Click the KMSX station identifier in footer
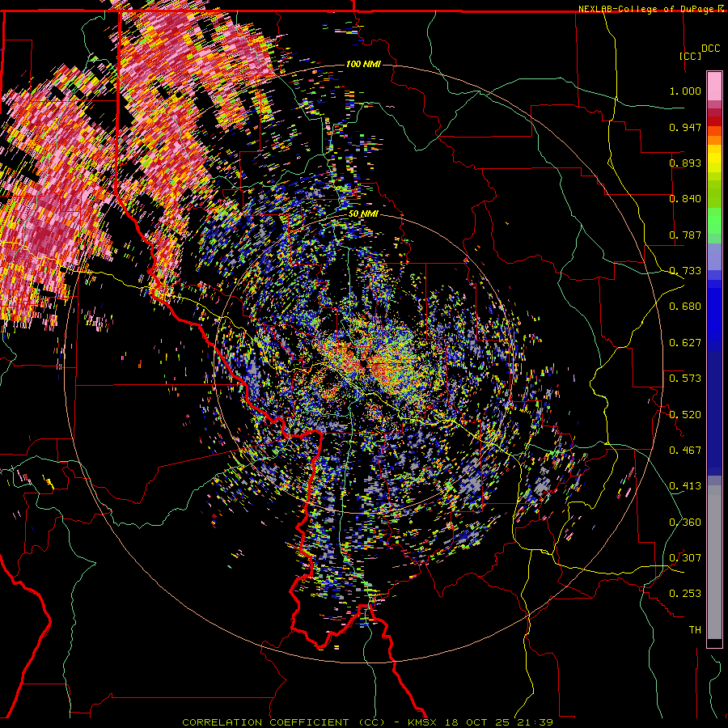Screen dimensions: 728x728 pos(422,722)
